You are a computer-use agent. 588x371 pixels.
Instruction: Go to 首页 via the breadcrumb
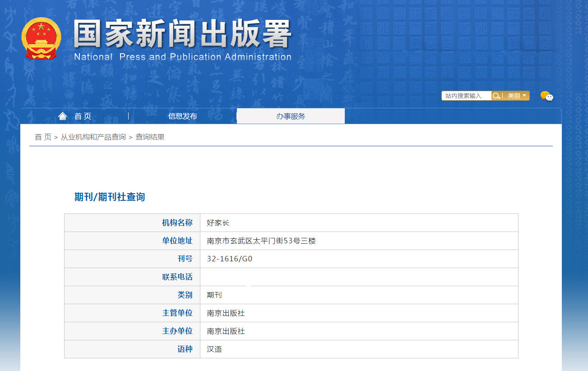(x=43, y=137)
